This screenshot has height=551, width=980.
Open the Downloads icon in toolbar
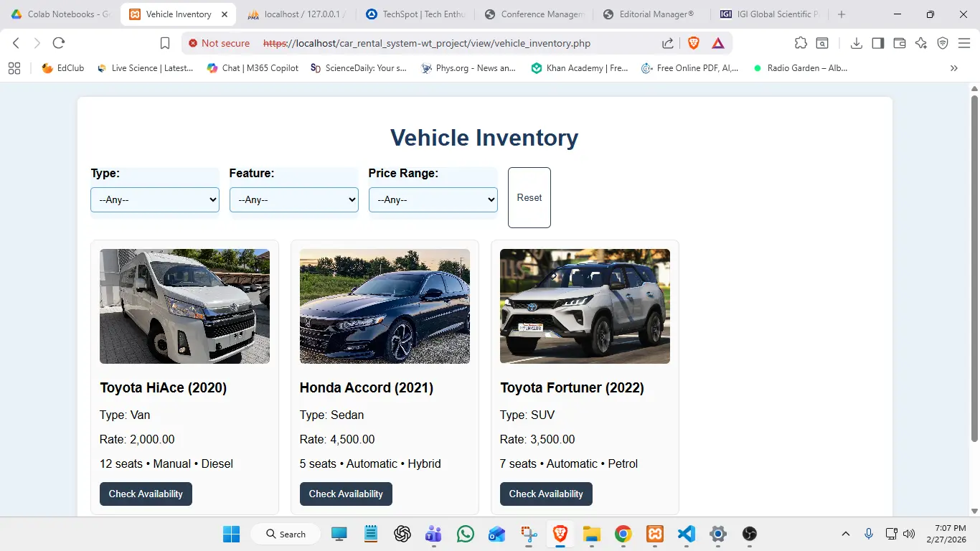(x=856, y=43)
